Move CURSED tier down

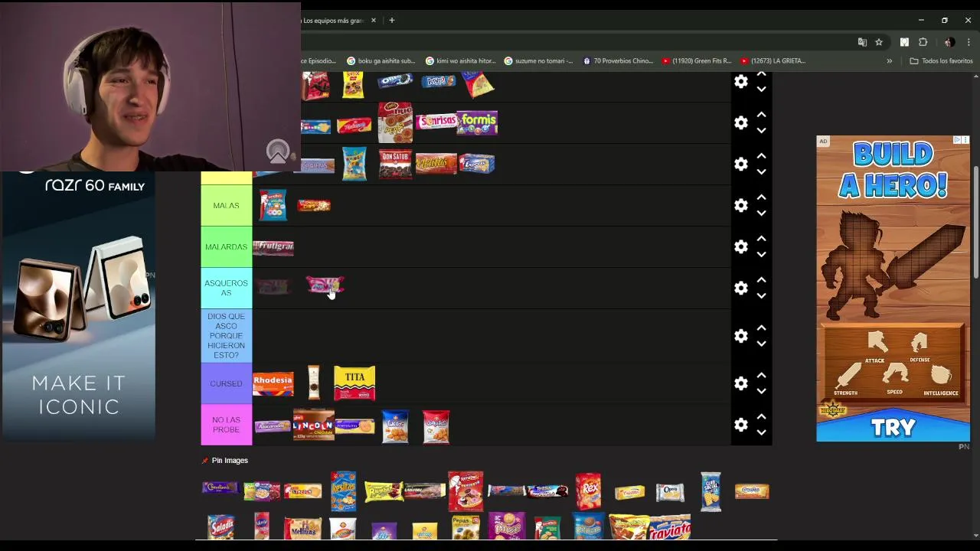click(x=761, y=390)
